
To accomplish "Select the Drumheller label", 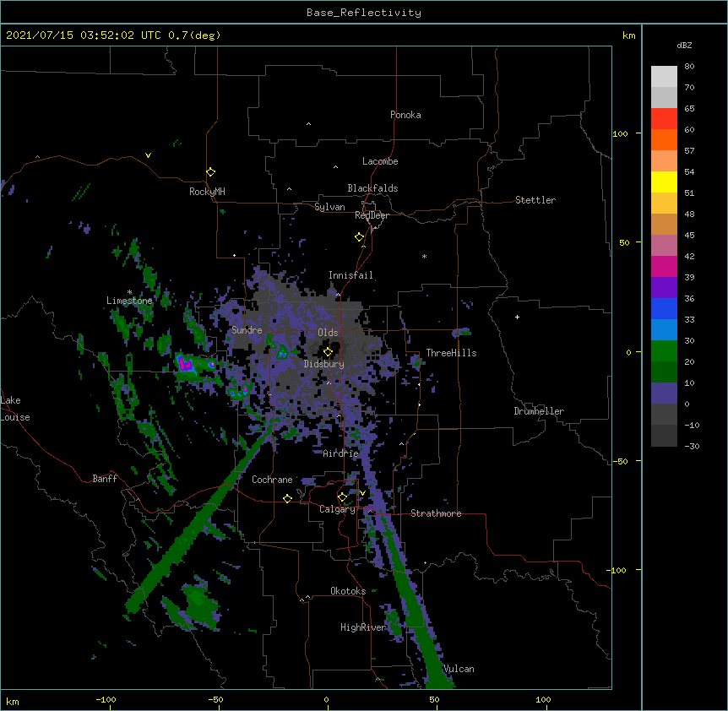I will click(539, 411).
